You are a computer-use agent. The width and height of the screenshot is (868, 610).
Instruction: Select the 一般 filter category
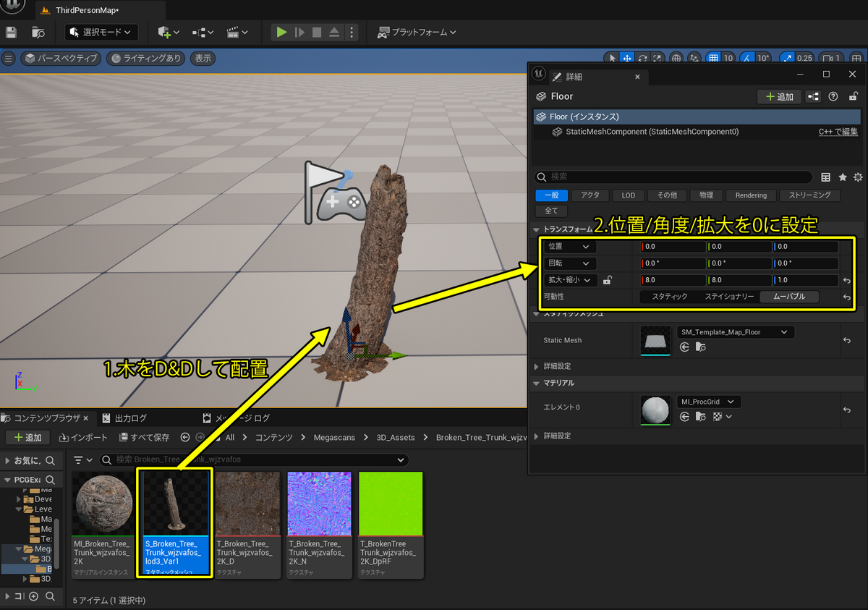(x=551, y=195)
